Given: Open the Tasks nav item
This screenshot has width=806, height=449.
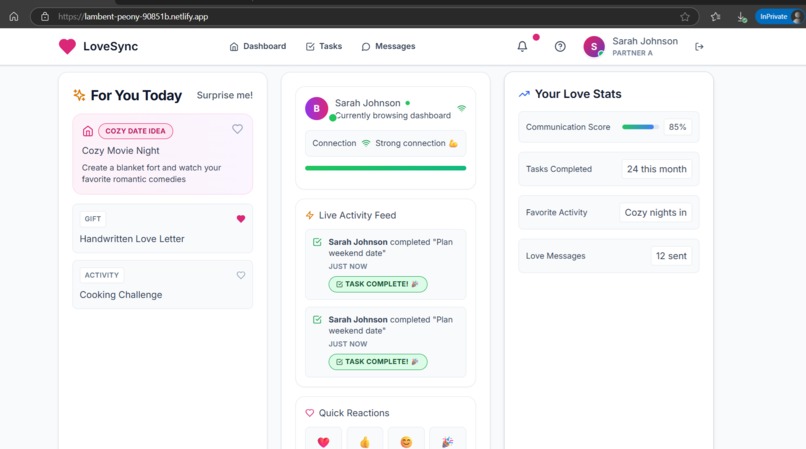Looking at the screenshot, I should (x=324, y=46).
